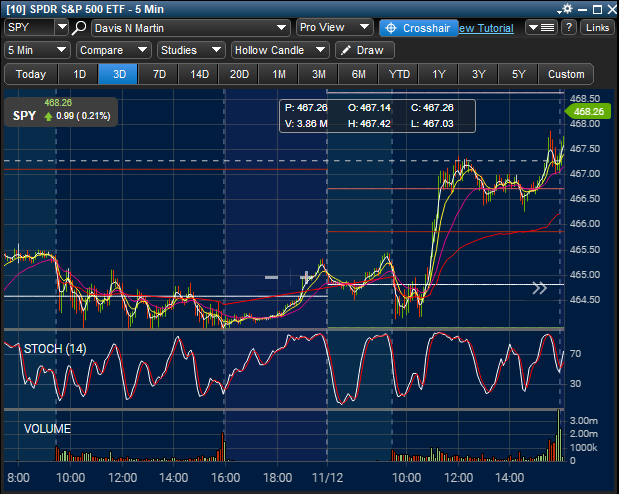This screenshot has height=494, width=619.
Task: Open the Hollow Candle chart type dropdown
Action: coord(280,50)
